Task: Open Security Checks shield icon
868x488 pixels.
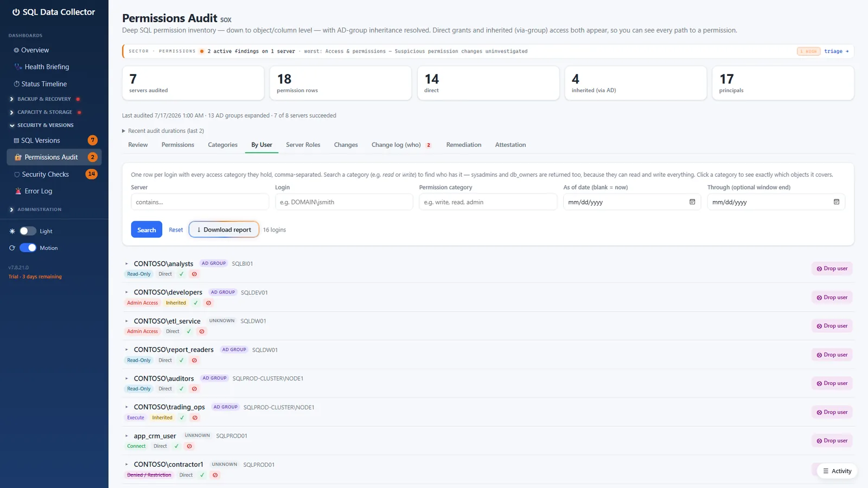Action: 17,175
